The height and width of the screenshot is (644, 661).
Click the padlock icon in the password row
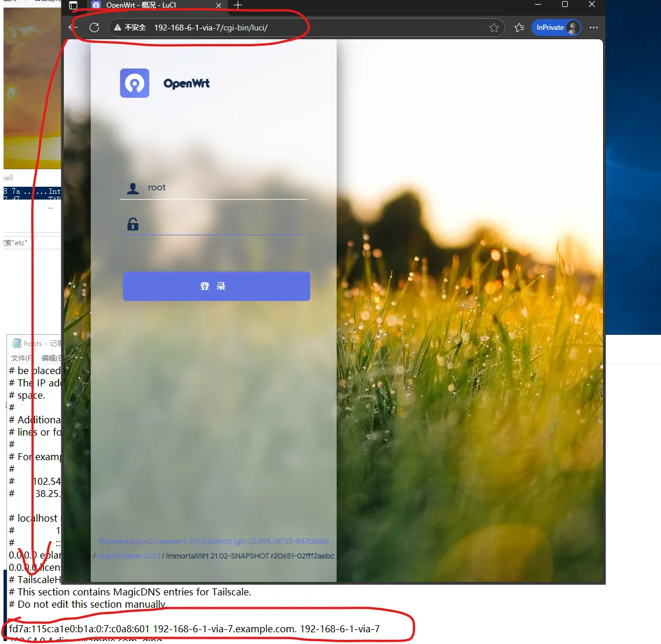[133, 224]
